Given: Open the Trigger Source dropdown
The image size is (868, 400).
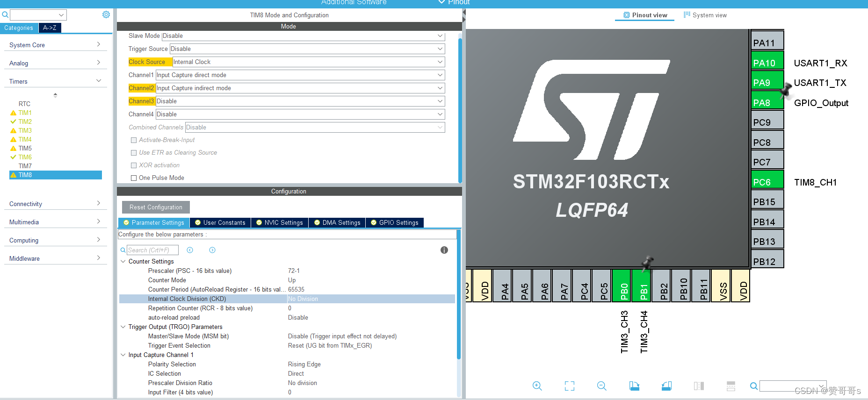Looking at the screenshot, I should (307, 49).
